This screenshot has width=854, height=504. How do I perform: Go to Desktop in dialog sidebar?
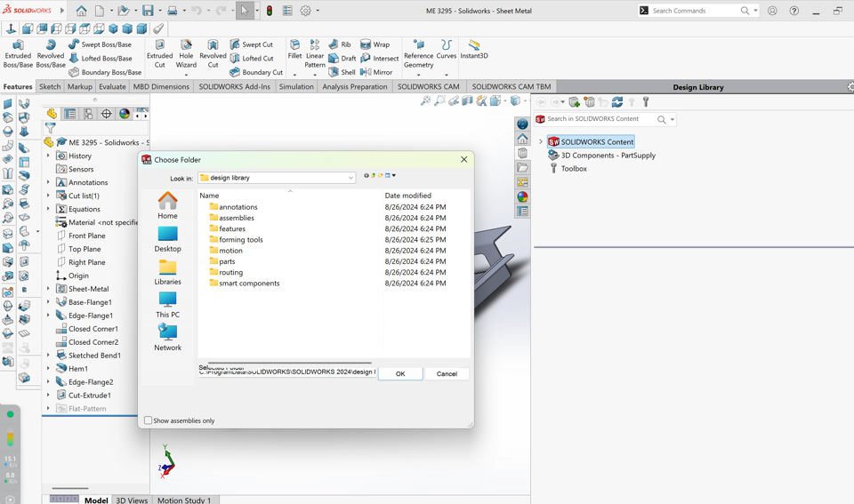point(168,239)
